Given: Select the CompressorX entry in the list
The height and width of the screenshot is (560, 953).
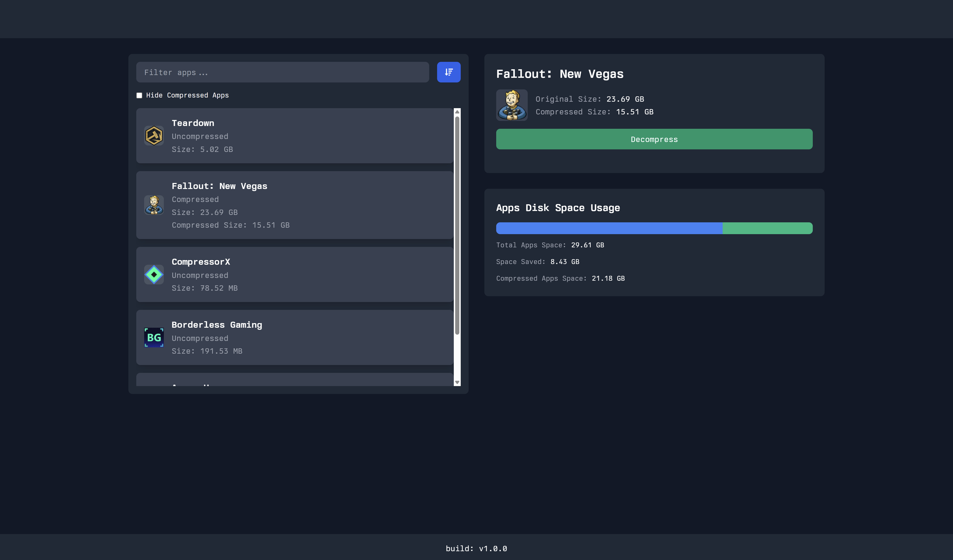Looking at the screenshot, I should (x=295, y=274).
